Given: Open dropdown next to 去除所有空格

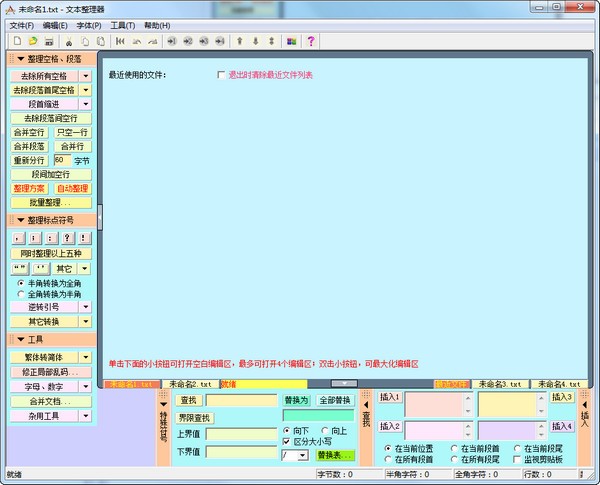Looking at the screenshot, I should point(86,76).
